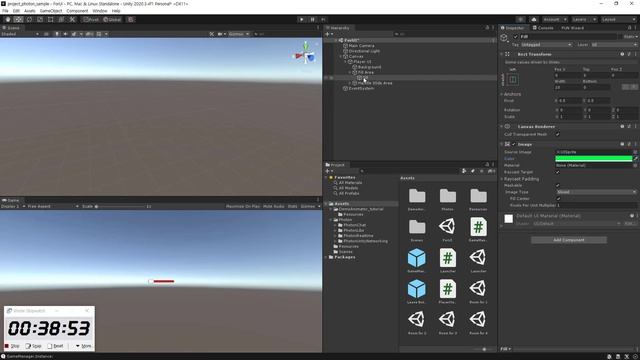Screen dimensions: 640x360
Task: Click Mute Audio in Game view
Action: [273, 207]
